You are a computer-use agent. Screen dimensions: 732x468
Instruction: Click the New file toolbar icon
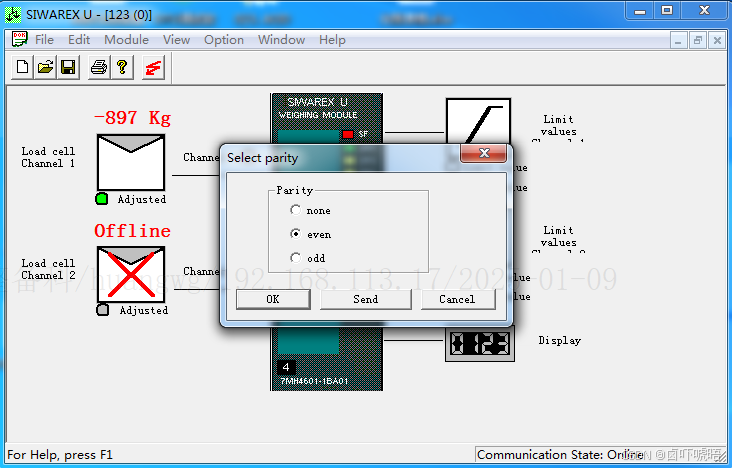pos(22,68)
